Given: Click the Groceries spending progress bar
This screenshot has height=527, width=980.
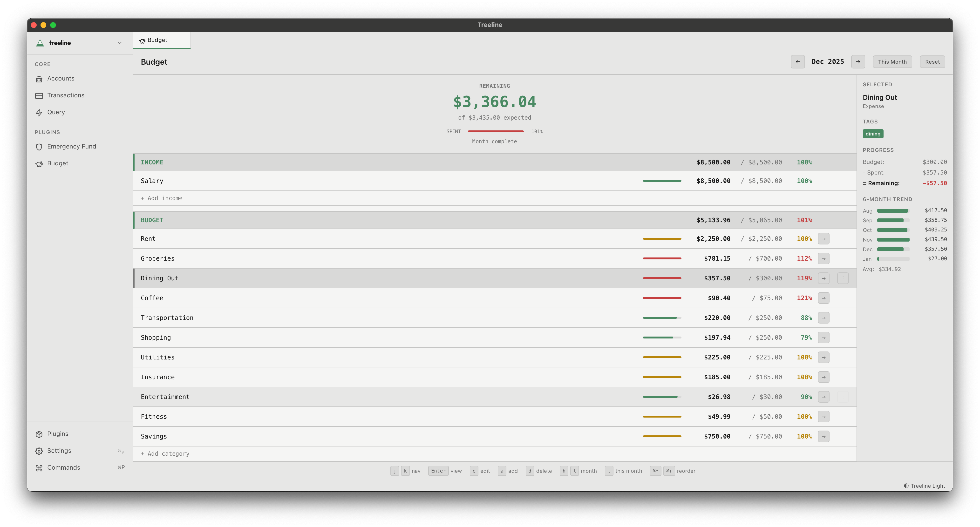Looking at the screenshot, I should [x=662, y=258].
